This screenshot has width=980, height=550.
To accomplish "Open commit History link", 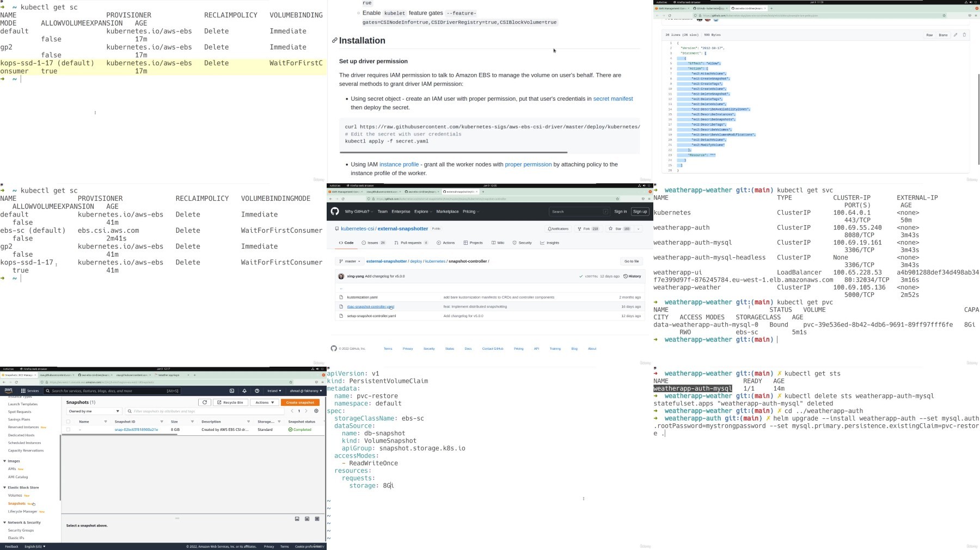I will [x=632, y=276].
